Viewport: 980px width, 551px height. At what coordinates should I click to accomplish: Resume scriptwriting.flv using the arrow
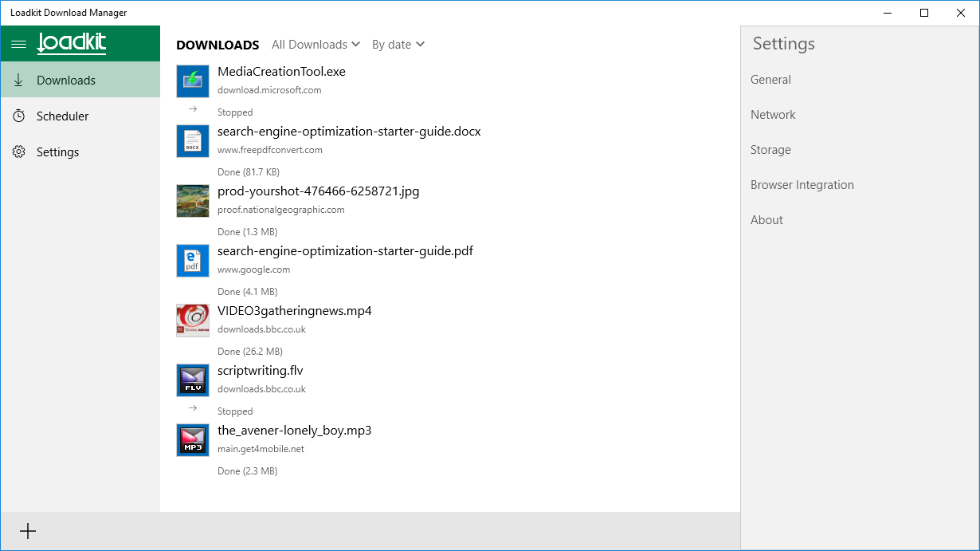[x=193, y=408]
